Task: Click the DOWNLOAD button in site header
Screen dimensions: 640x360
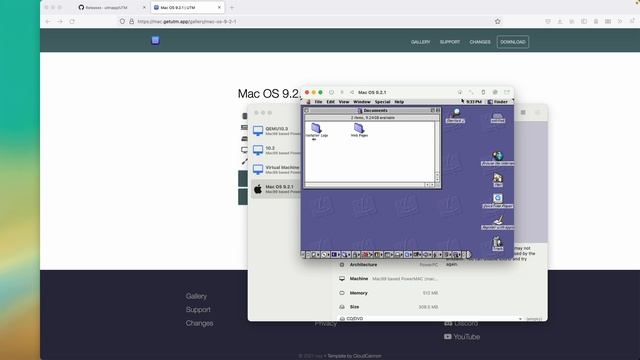Action: coord(513,42)
